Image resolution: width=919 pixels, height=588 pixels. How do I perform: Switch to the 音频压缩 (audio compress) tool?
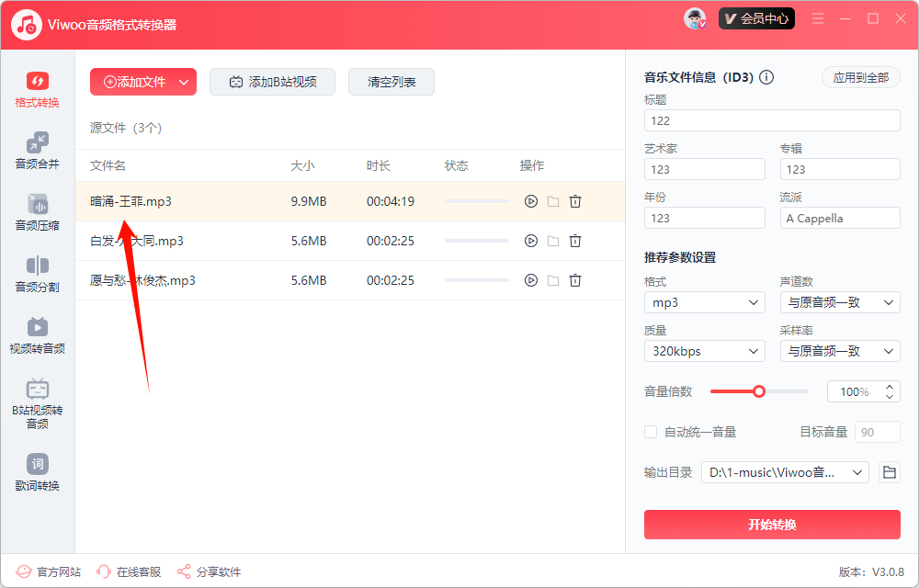coord(37,213)
